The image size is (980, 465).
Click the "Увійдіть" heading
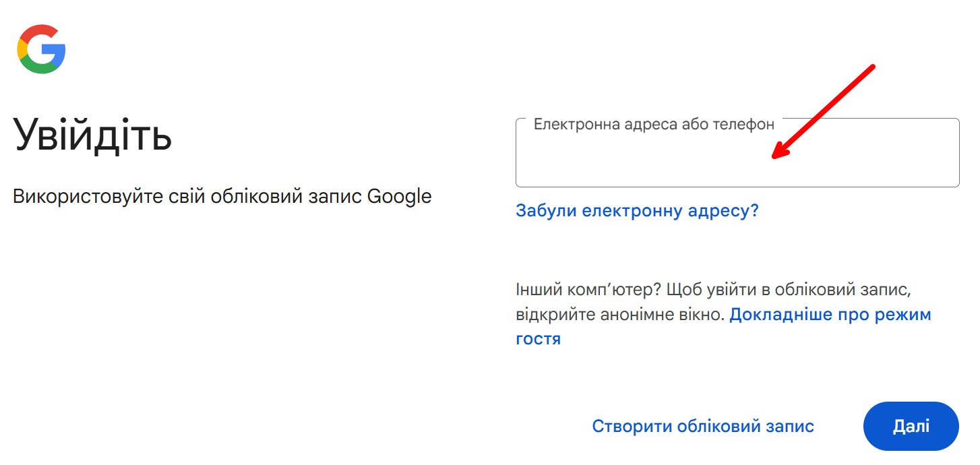pyautogui.click(x=92, y=133)
